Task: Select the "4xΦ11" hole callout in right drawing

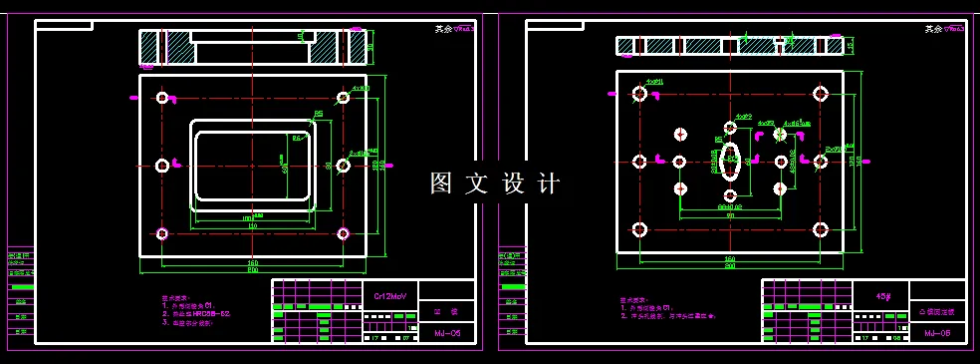Action: 655,82
